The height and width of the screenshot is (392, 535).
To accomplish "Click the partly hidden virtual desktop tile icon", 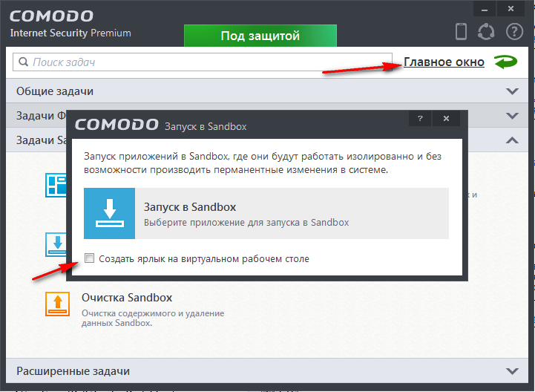I will point(56,185).
